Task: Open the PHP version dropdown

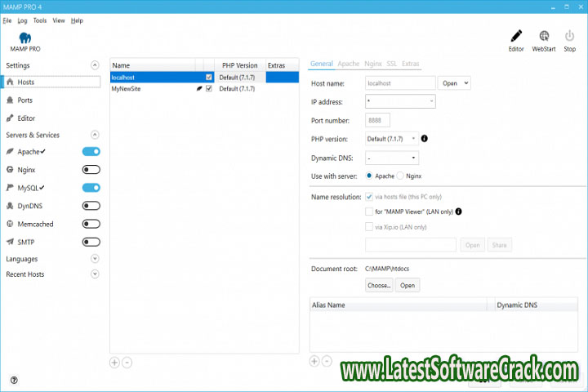Action: [392, 139]
